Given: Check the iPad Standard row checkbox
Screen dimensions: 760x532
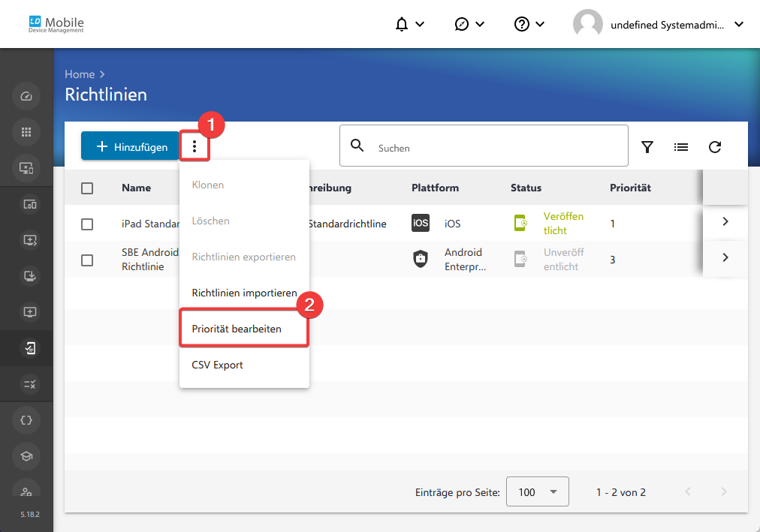Looking at the screenshot, I should tap(87, 224).
